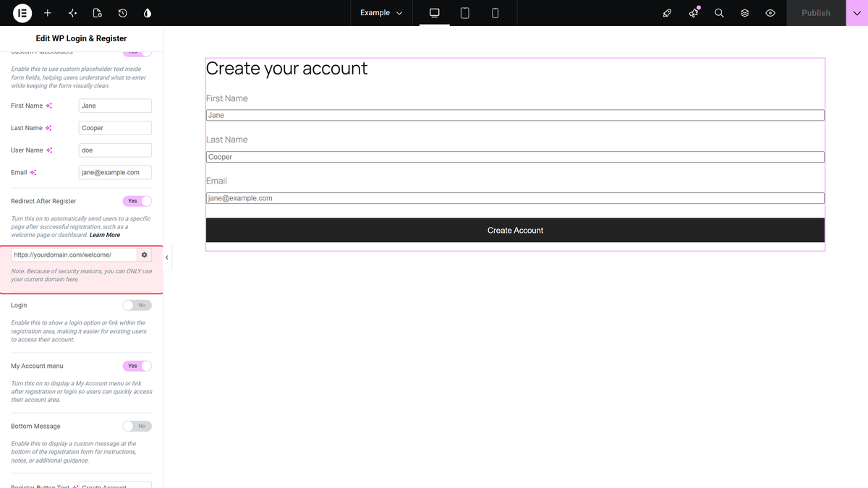Expand the Publish options arrow
The image size is (868, 488).
tap(856, 13)
